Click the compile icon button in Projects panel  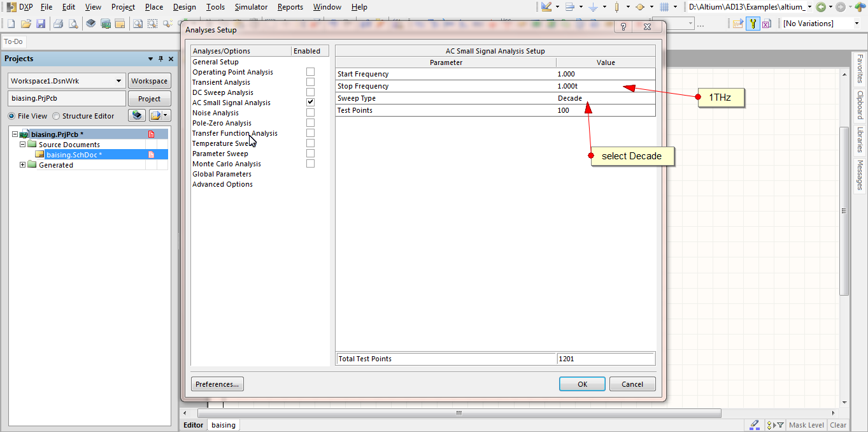point(137,115)
